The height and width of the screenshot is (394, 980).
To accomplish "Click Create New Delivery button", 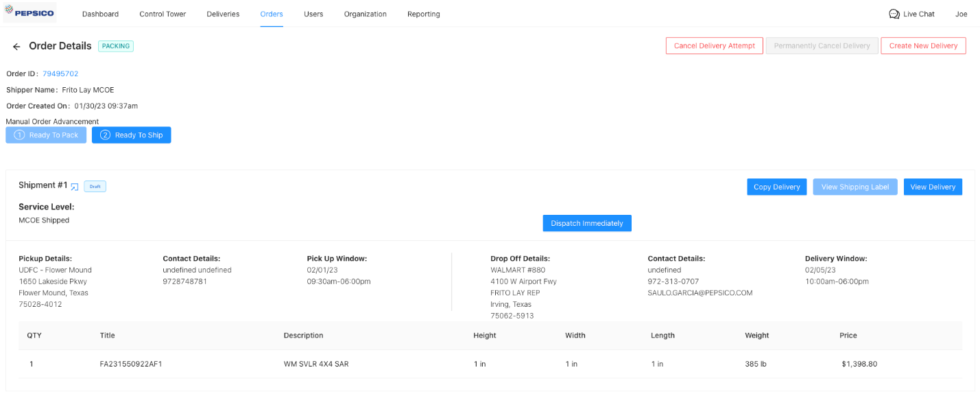I will [923, 46].
